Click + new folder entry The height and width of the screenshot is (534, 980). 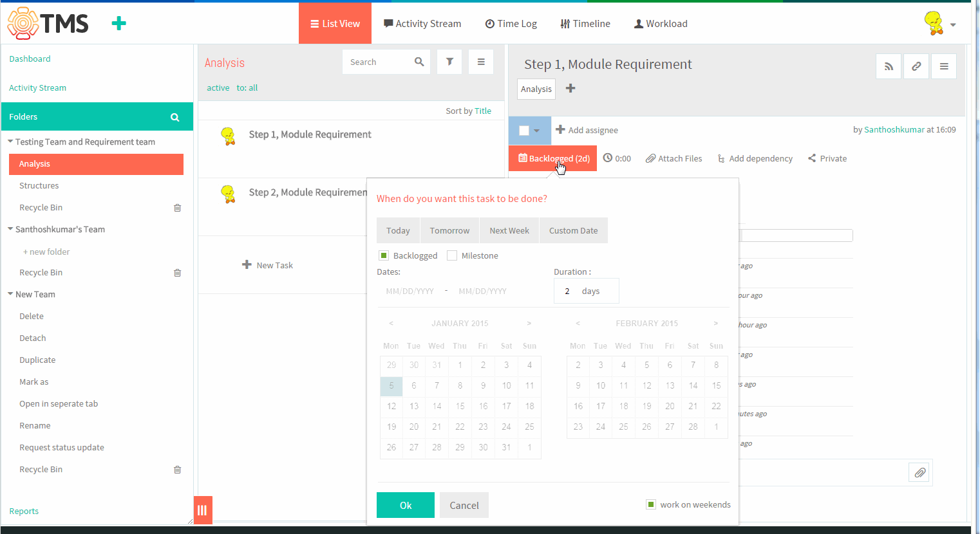pyautogui.click(x=46, y=252)
